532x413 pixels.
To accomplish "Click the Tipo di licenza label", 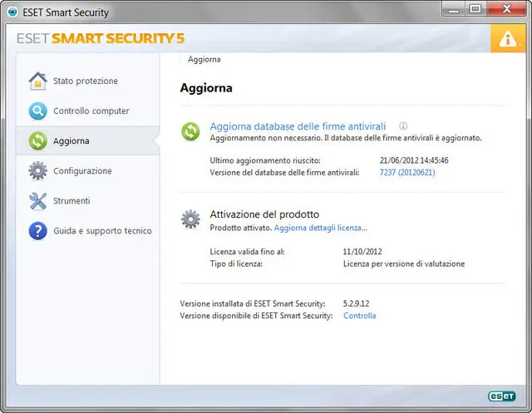I will 236,263.
